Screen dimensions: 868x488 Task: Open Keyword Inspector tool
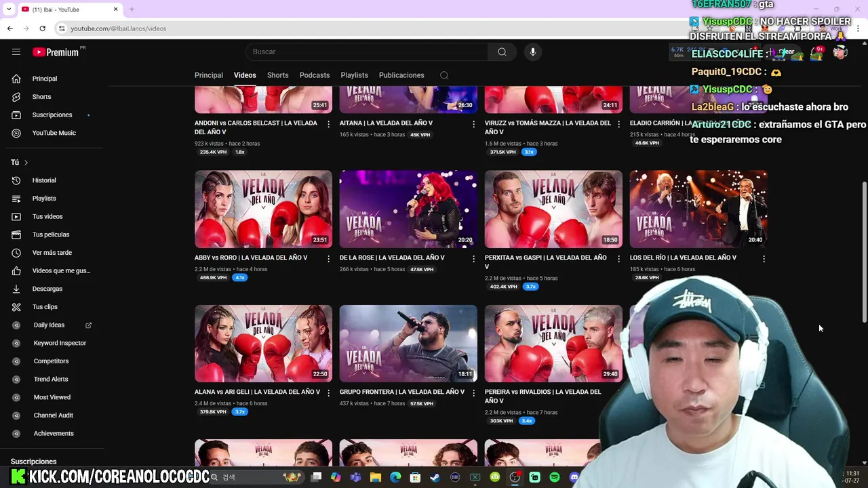(60, 343)
